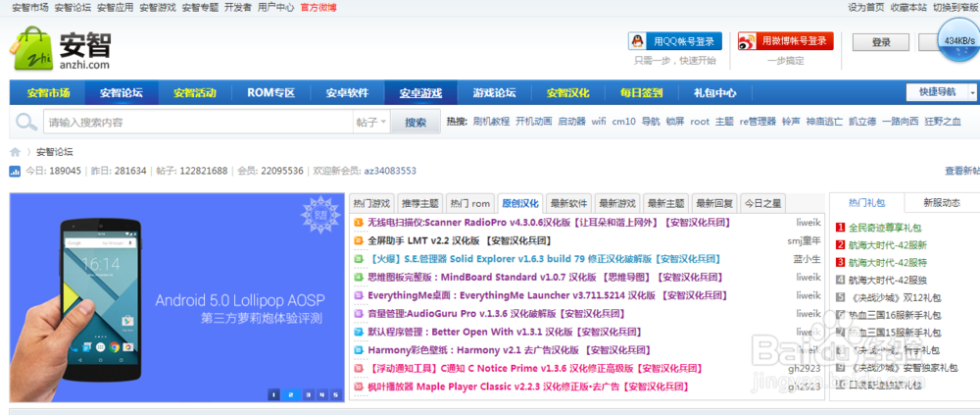This screenshot has height=415, width=980.
Task: Open hot search term 刷机教程
Action: click(x=491, y=122)
